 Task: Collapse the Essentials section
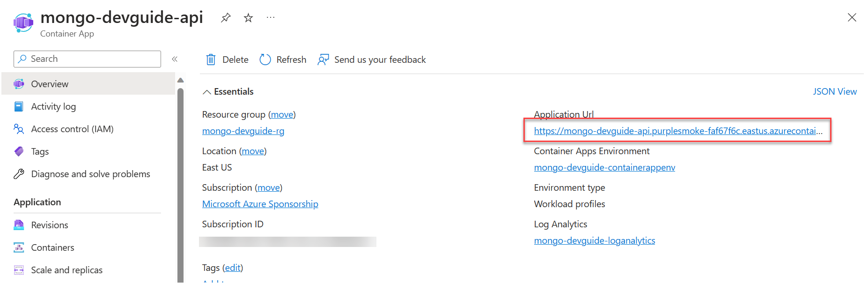[228, 91]
